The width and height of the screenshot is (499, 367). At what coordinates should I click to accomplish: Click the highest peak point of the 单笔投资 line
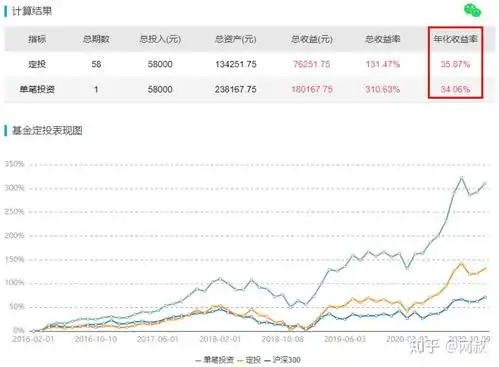tap(461, 178)
